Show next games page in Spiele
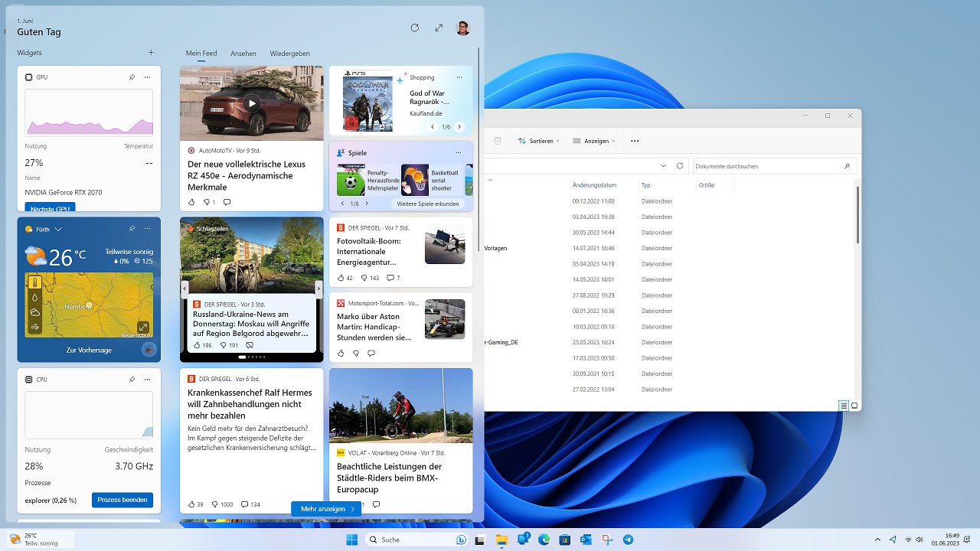The image size is (980, 551). click(367, 204)
